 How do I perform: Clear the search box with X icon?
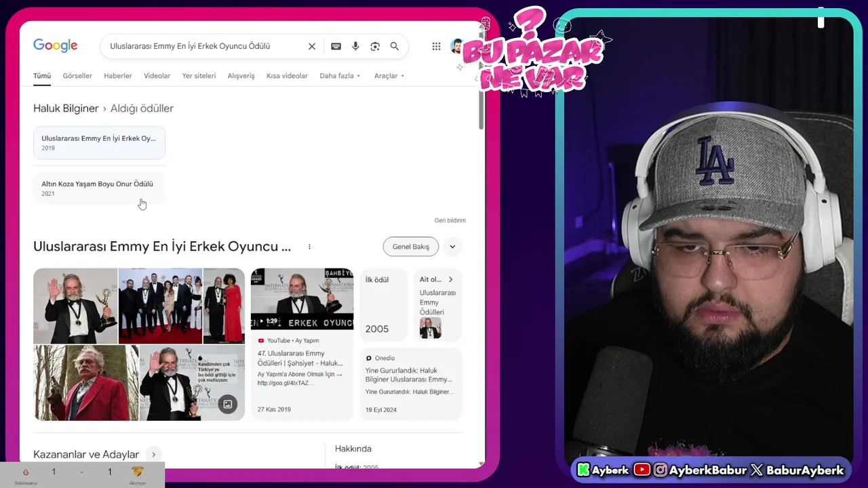(312, 46)
